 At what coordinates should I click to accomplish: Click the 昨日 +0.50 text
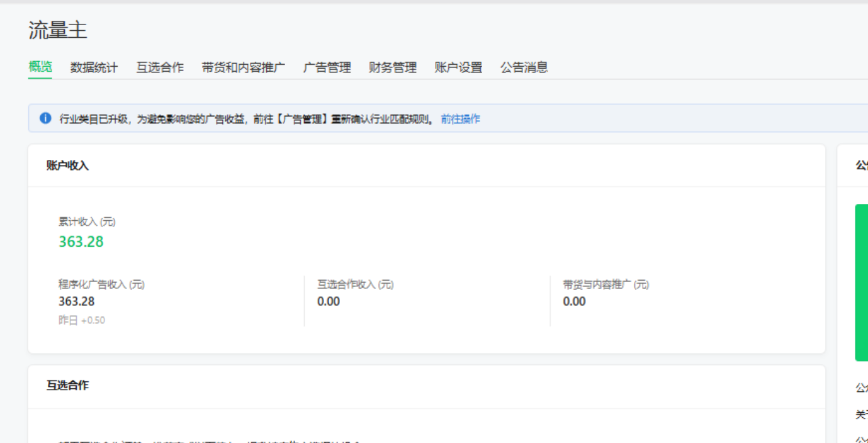point(82,320)
